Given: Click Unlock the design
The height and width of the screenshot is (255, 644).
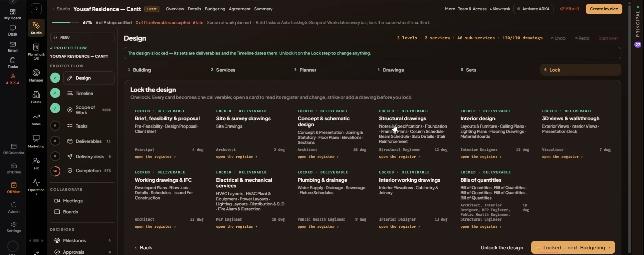Looking at the screenshot, I should 502,248.
